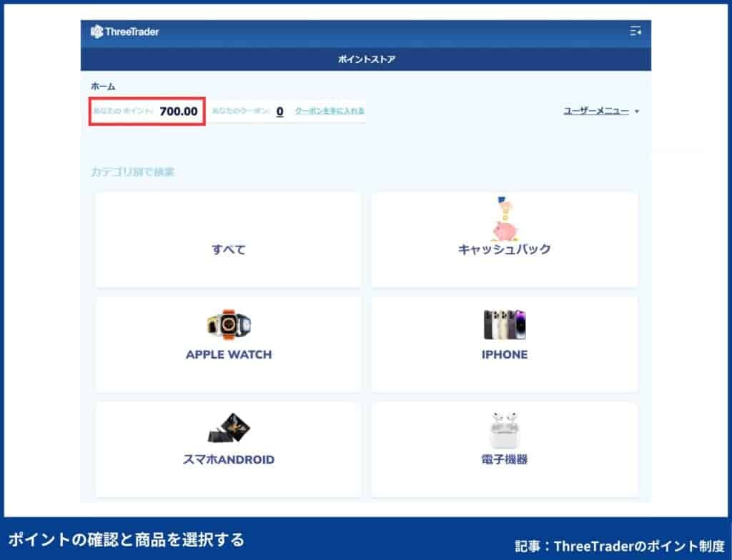Open the クーポンを手に入れる link

330,111
